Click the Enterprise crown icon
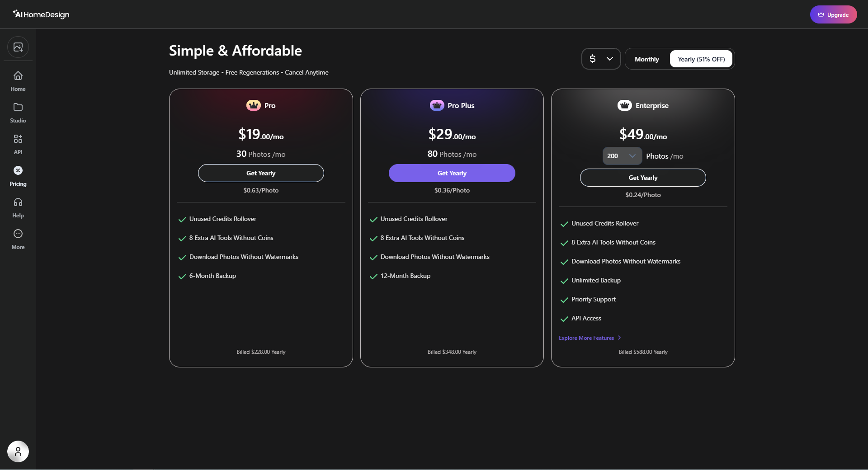This screenshot has height=470, width=868. (625, 105)
